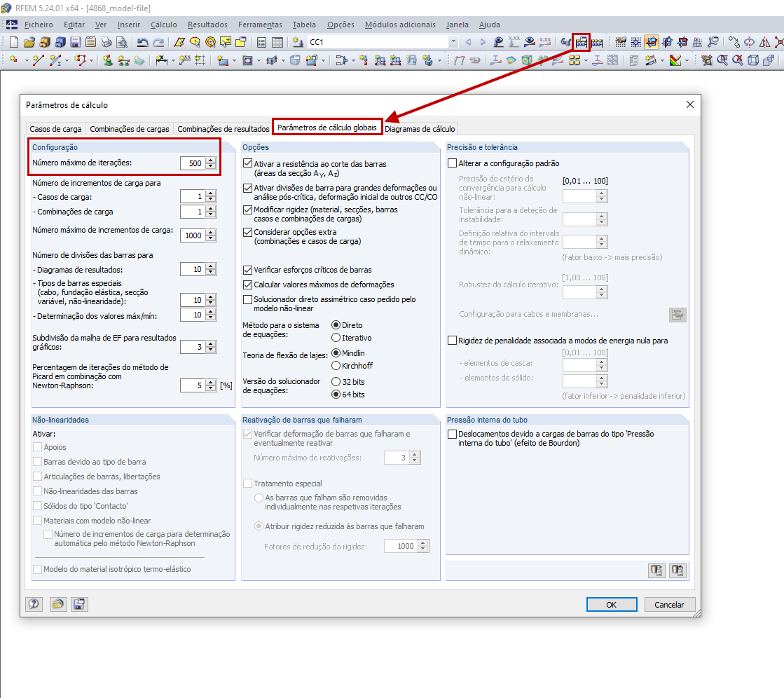784x698 pixels.
Task: Toggle 'Modificar rigidez' checkbox
Action: click(247, 210)
